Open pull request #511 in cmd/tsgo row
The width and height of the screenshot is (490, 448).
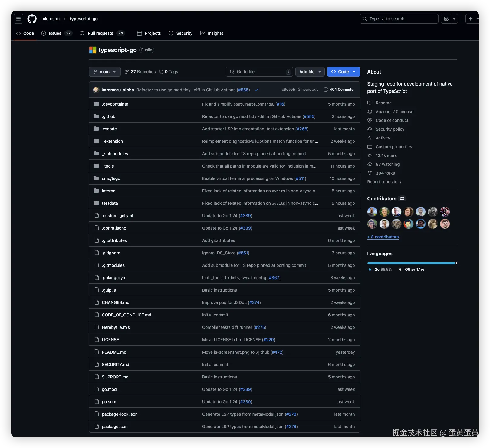300,178
